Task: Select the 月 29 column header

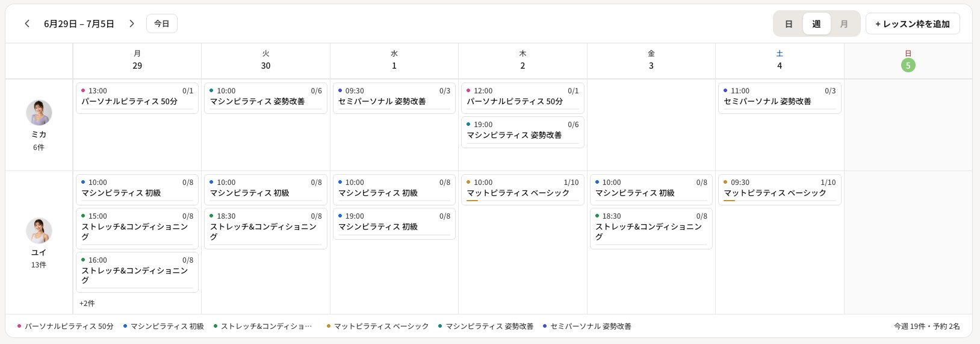Action: (137, 60)
